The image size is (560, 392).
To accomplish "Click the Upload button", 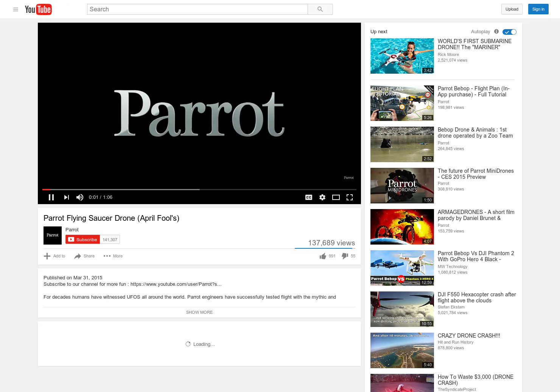I will click(512, 9).
